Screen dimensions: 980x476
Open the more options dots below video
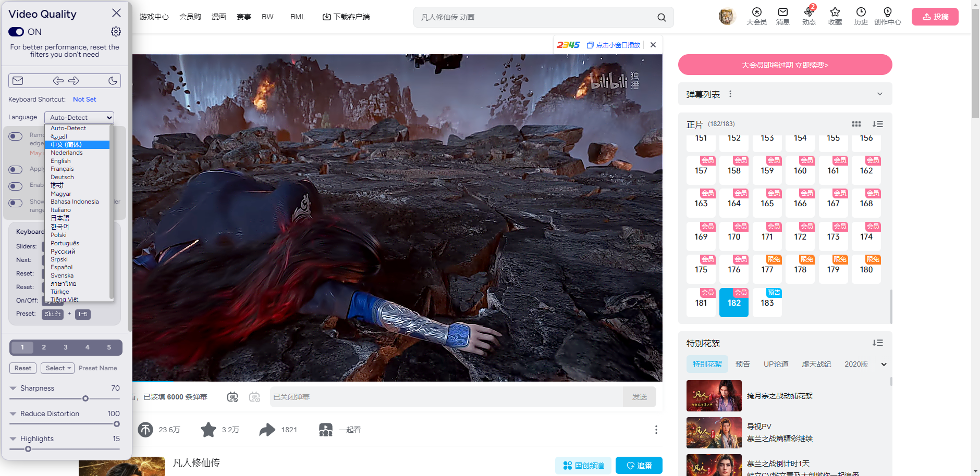click(656, 430)
